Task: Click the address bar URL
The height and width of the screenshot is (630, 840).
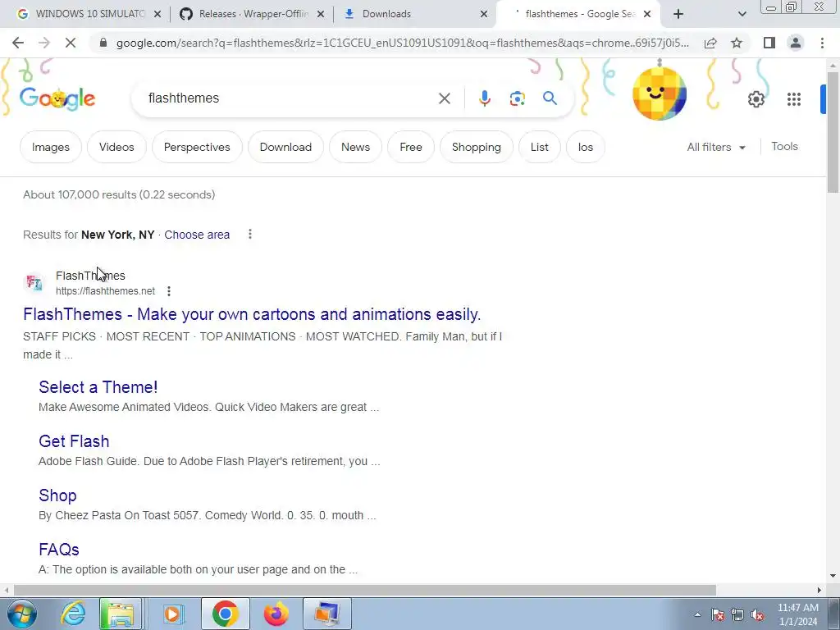Action: tap(402, 43)
